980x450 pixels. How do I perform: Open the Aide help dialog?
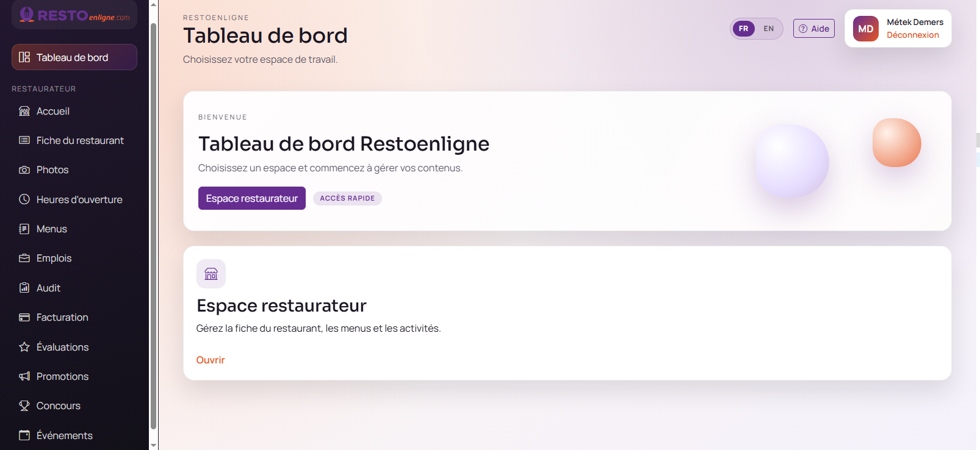click(813, 28)
